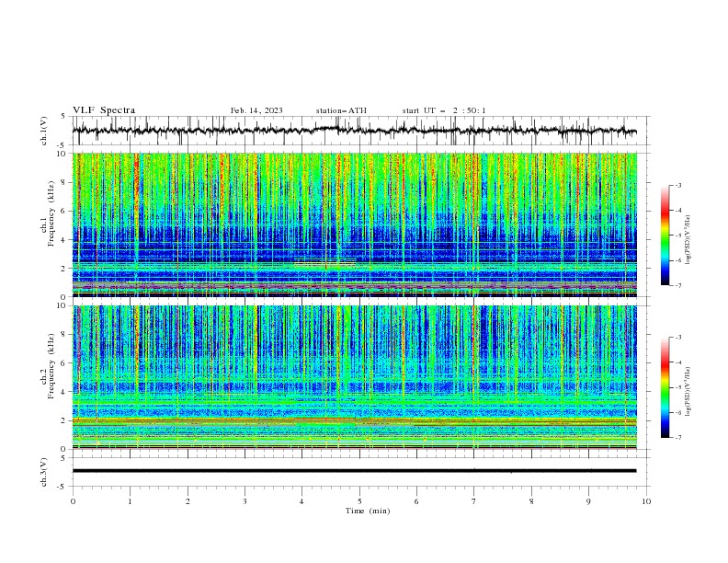This screenshot has width=728, height=563.
Task: Click the ch.3 flat voltage trace
Action: point(354,471)
